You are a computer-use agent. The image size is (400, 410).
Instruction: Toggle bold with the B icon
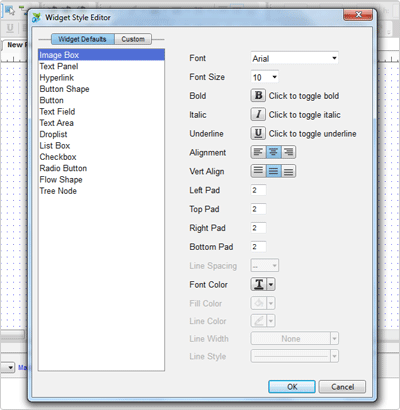258,95
